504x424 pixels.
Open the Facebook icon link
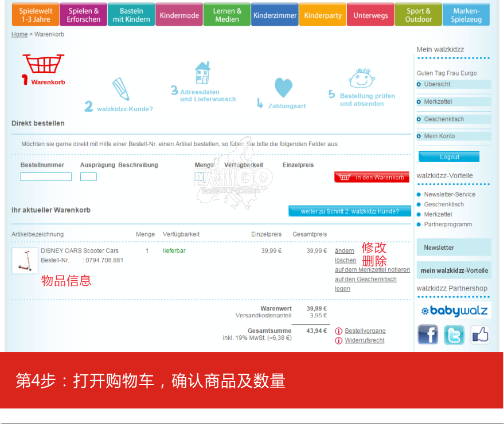427,335
